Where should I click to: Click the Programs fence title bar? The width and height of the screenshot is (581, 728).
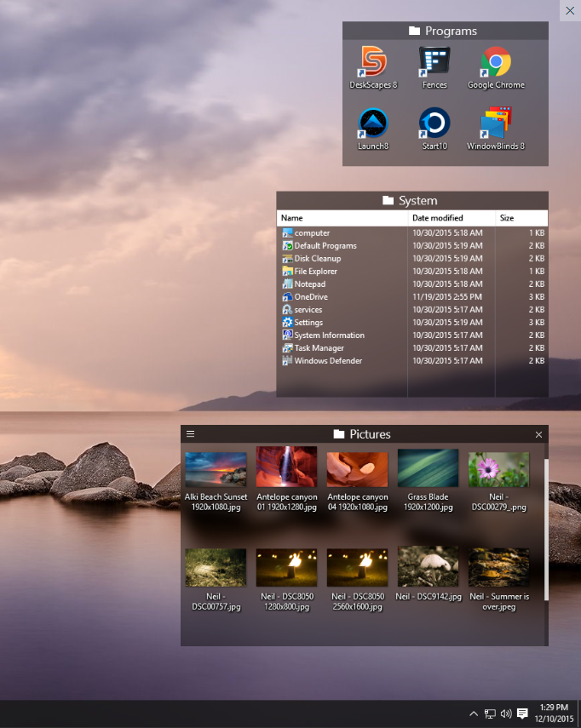point(446,31)
